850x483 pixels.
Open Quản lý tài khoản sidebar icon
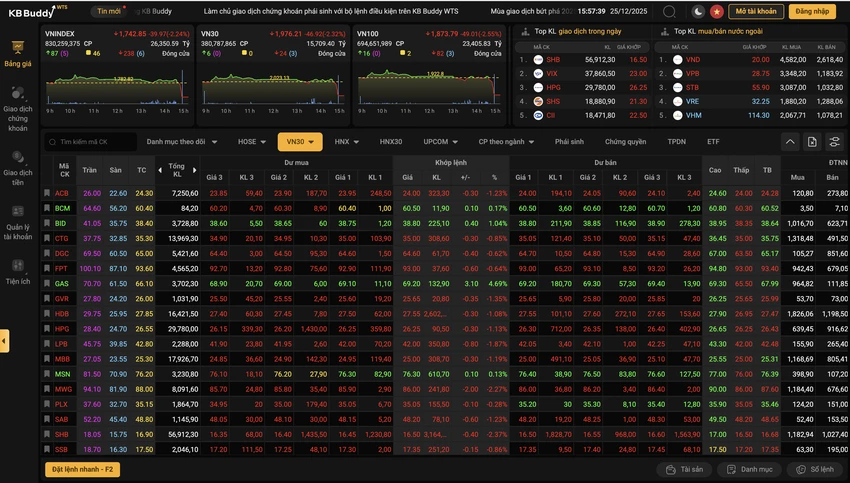tap(18, 211)
